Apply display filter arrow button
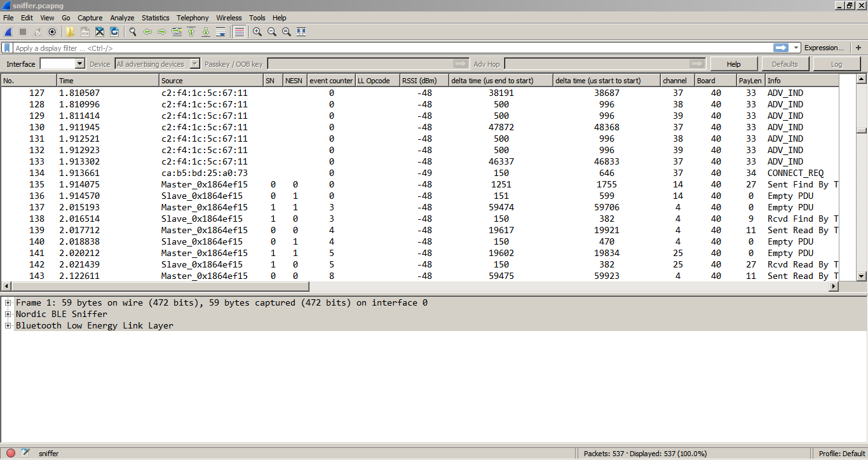868x460 pixels. (781, 48)
